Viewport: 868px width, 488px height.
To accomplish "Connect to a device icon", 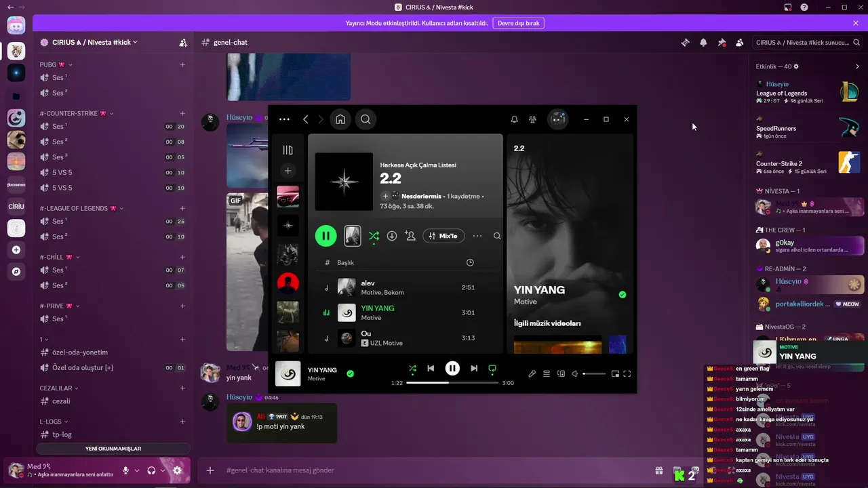I will 561,373.
